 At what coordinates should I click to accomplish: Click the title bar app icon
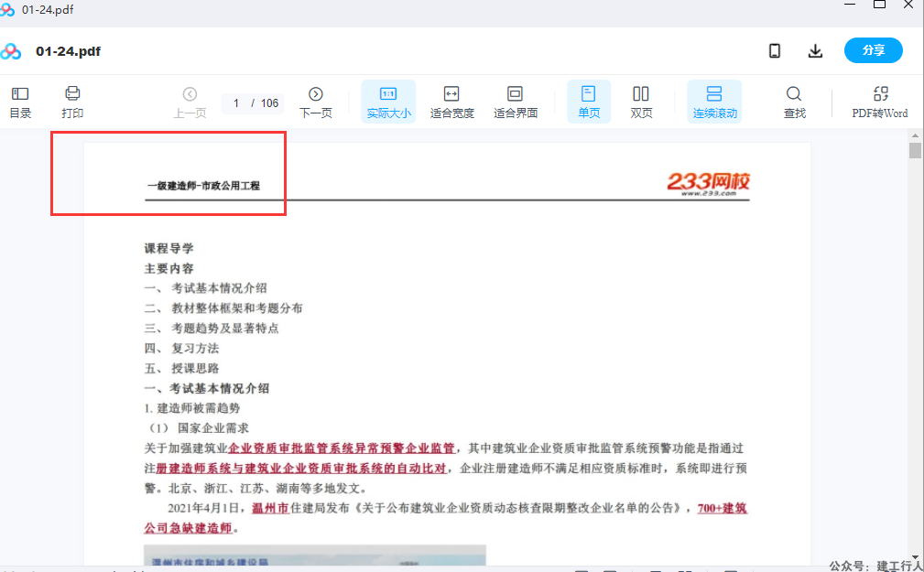tap(7, 9)
